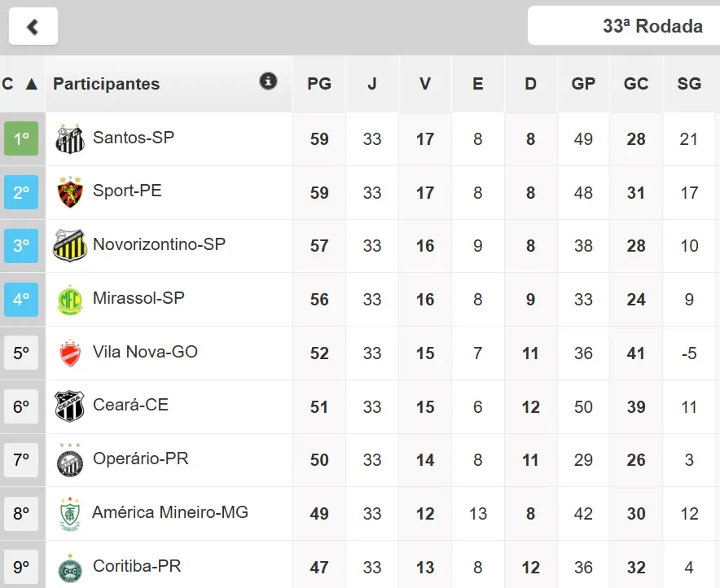Click the Santos-SP team crest
720x588 pixels.
70,139
